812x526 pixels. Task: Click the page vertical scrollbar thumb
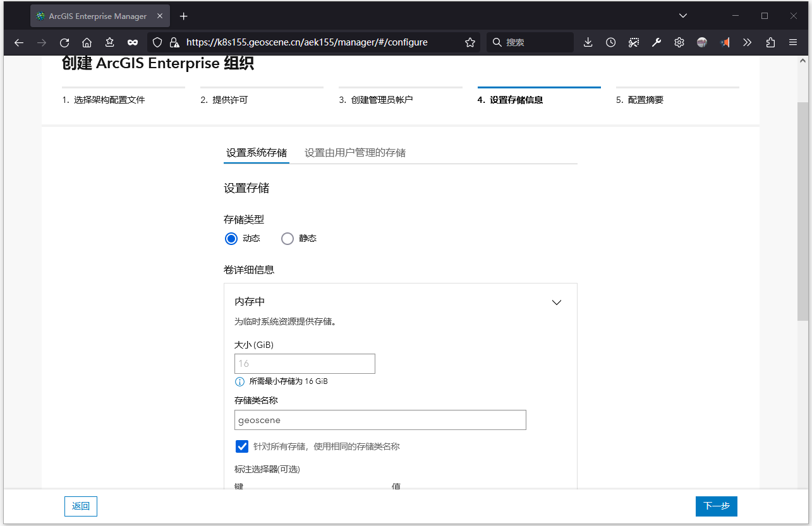(803, 212)
